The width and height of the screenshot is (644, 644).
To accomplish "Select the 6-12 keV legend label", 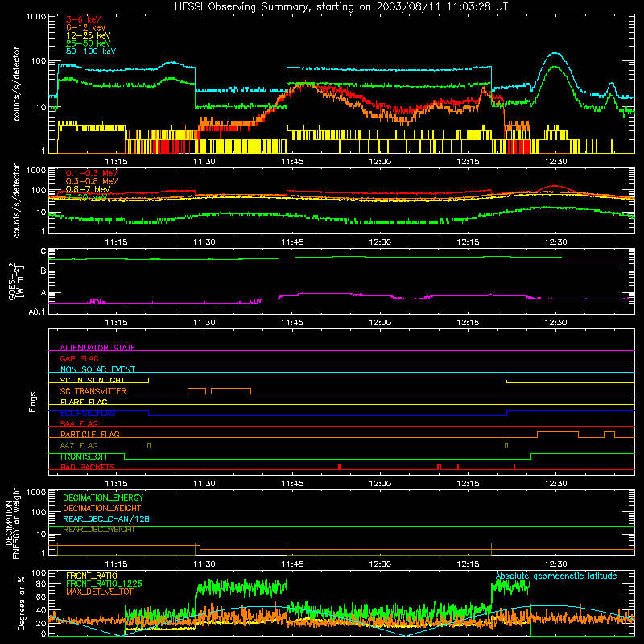I will 86,27.
